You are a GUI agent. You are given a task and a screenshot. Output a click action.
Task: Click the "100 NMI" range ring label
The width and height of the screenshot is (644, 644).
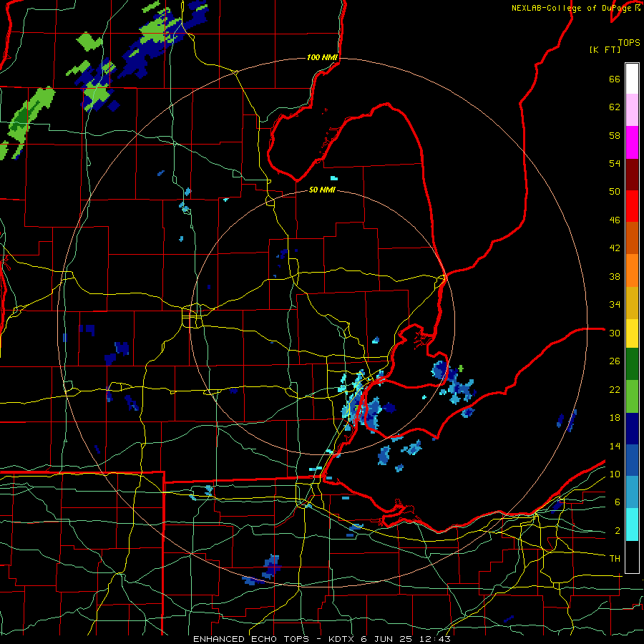click(323, 57)
